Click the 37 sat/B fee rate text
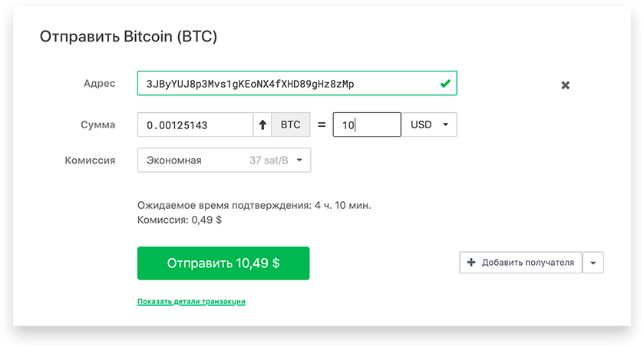Viewport: 644px width, 348px height. (269, 161)
